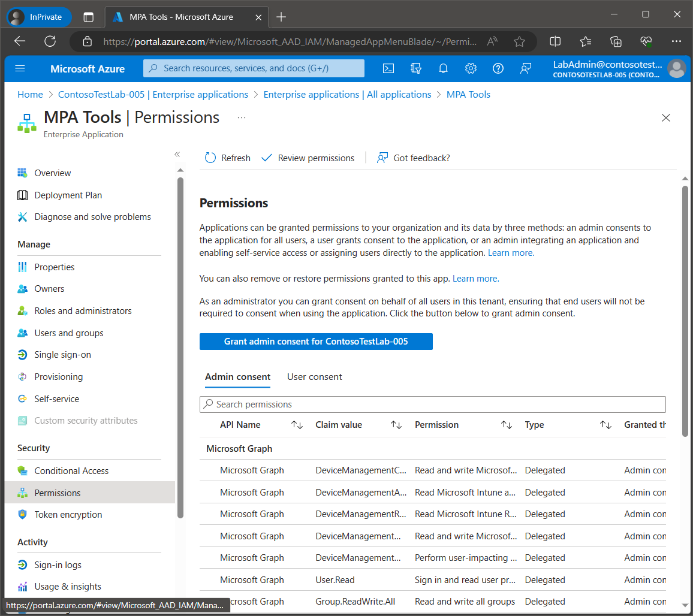Click the browser back arrow

click(20, 41)
